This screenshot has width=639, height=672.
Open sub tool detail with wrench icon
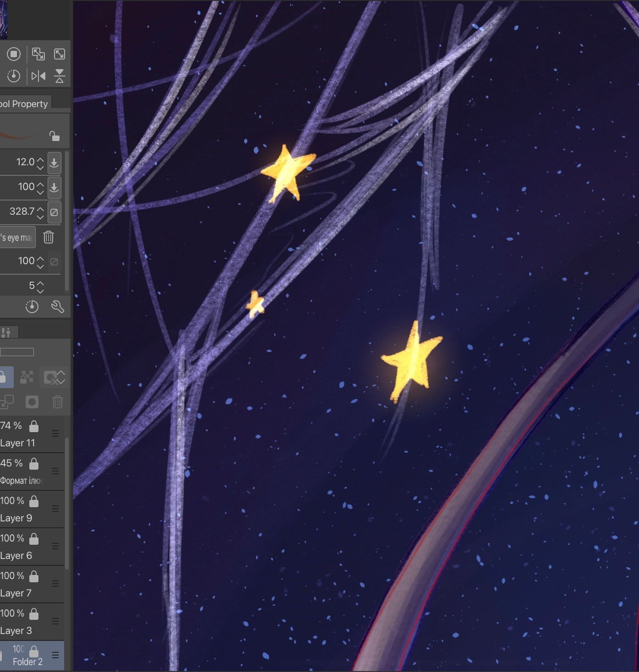[58, 307]
